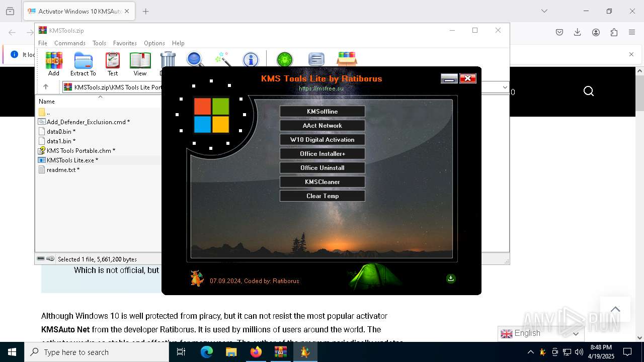This screenshot has width=644, height=362.
Task: Open the Favorites menu in WinRAR
Action: [x=125, y=43]
